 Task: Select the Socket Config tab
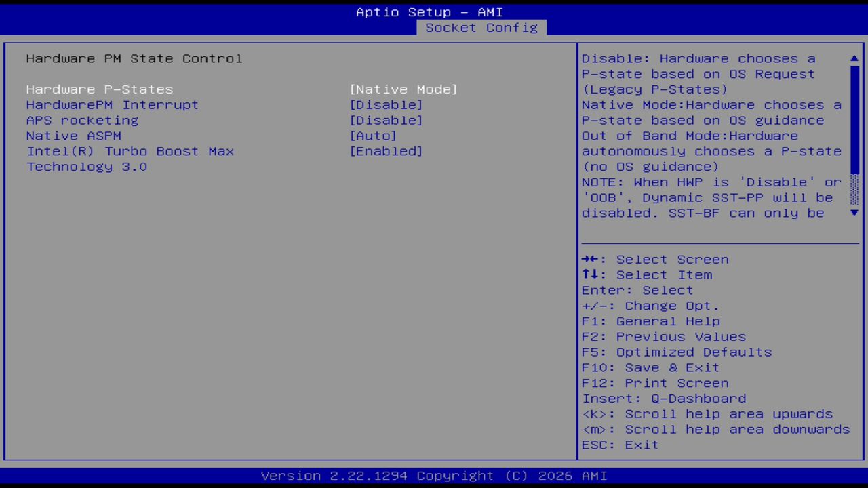point(481,28)
